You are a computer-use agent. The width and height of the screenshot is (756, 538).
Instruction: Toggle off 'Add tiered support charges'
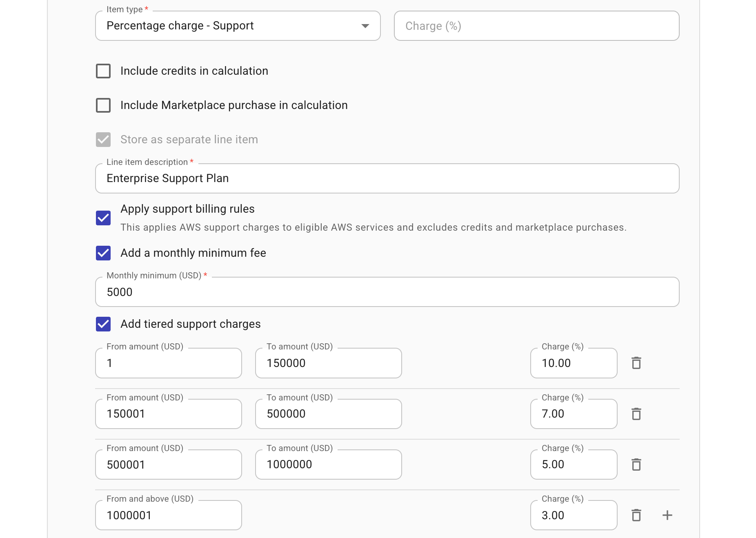click(103, 324)
